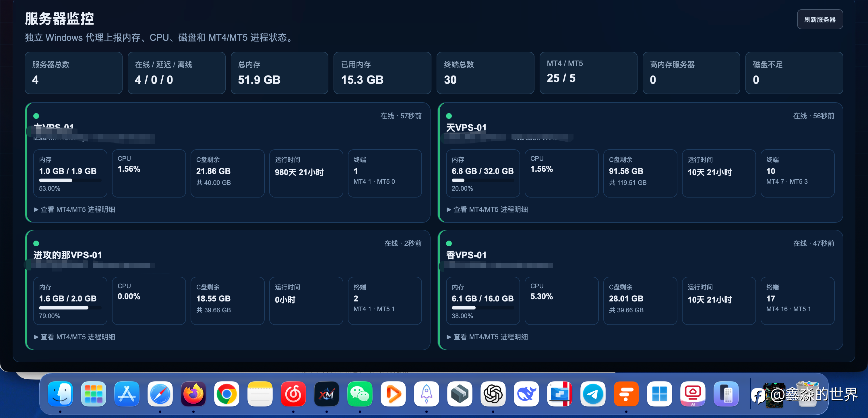The image size is (868, 418).
Task: Click the 进攻的那VPS-01 server title
Action: pyautogui.click(x=68, y=255)
